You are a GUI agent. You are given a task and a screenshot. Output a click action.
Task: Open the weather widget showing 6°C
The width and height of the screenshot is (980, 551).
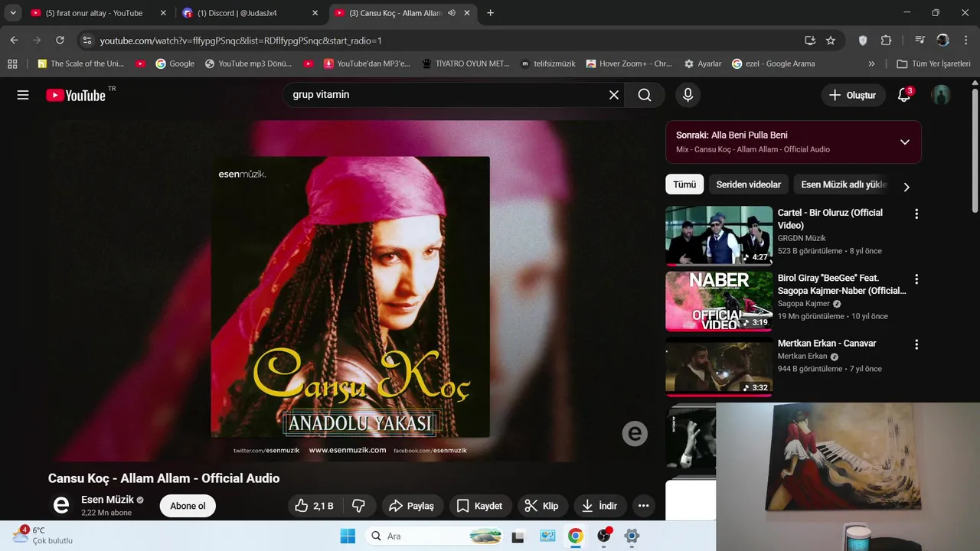click(x=42, y=536)
